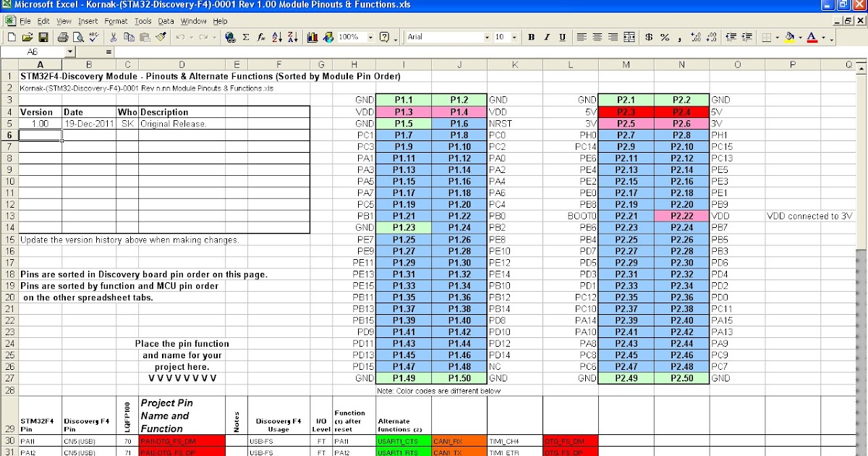This screenshot has width=868, height=456.
Task: Copy selection with the Copy icon
Action: pyautogui.click(x=130, y=37)
